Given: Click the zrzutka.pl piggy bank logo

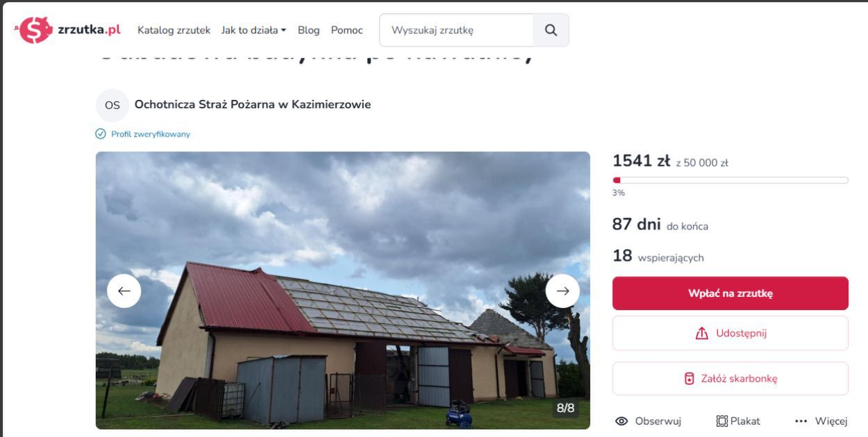Looking at the screenshot, I should coord(35,29).
